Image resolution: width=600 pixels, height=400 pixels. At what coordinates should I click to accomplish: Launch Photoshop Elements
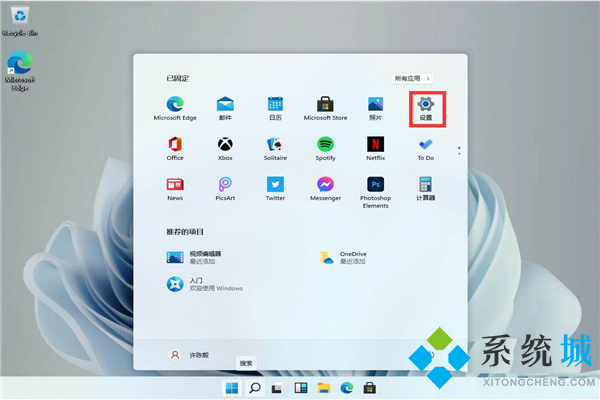point(375,192)
